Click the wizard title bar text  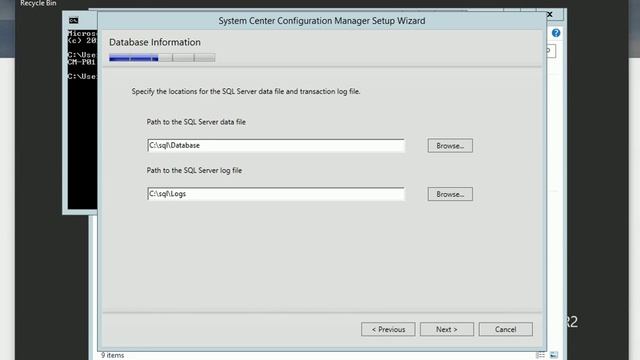[322, 21]
